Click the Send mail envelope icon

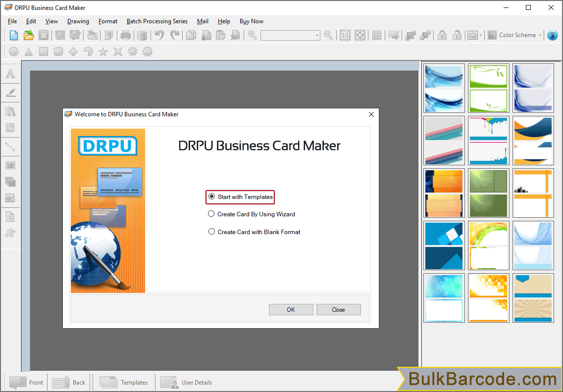tap(394, 35)
